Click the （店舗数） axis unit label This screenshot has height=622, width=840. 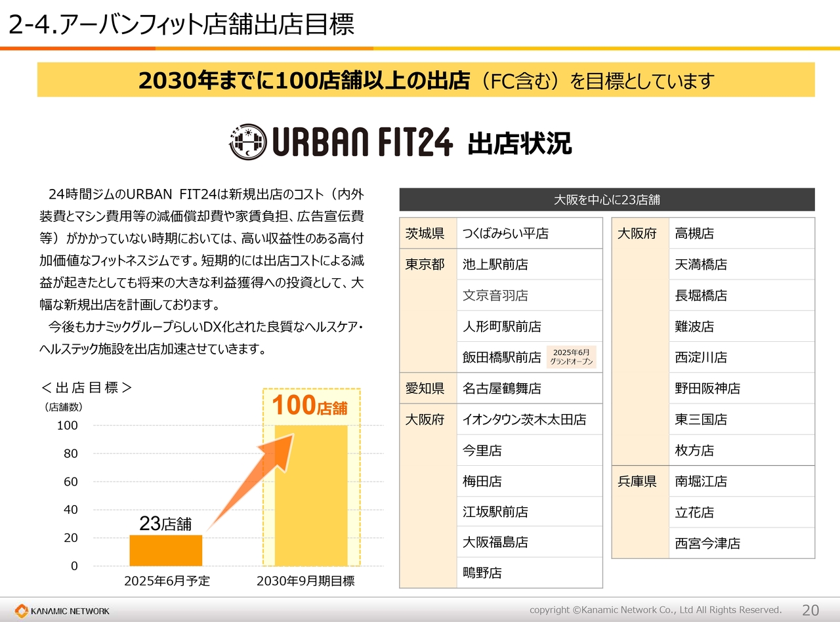click(63, 407)
